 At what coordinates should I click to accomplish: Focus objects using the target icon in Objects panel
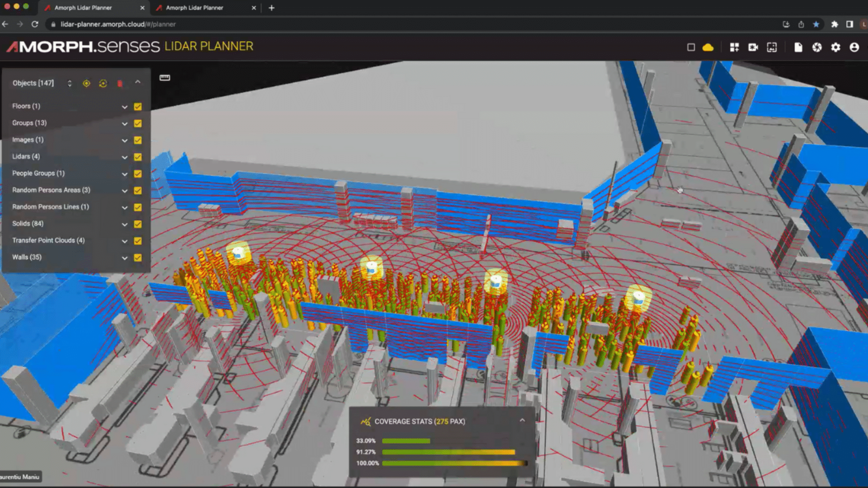pos(85,83)
